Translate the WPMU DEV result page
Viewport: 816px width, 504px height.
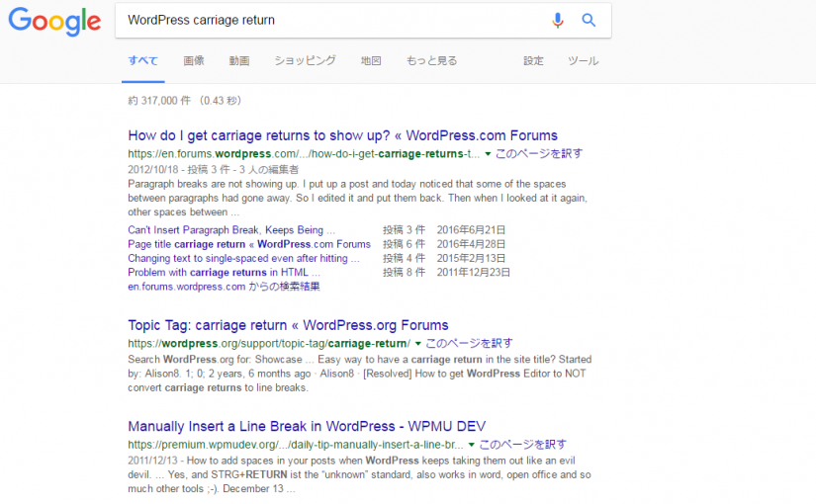522,445
